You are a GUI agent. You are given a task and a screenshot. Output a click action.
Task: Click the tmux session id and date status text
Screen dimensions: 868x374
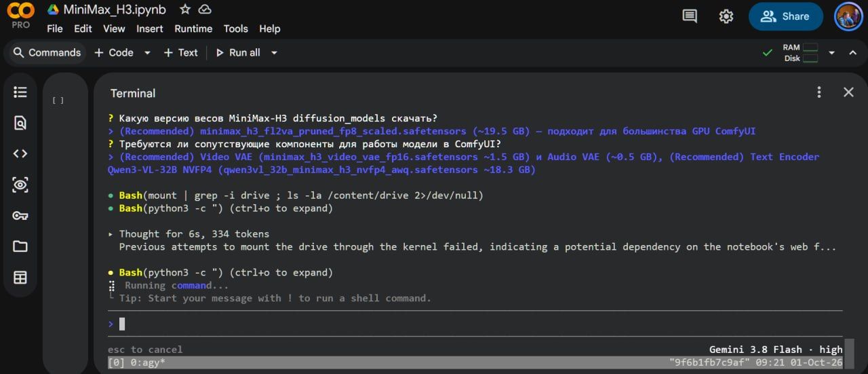tap(756, 362)
